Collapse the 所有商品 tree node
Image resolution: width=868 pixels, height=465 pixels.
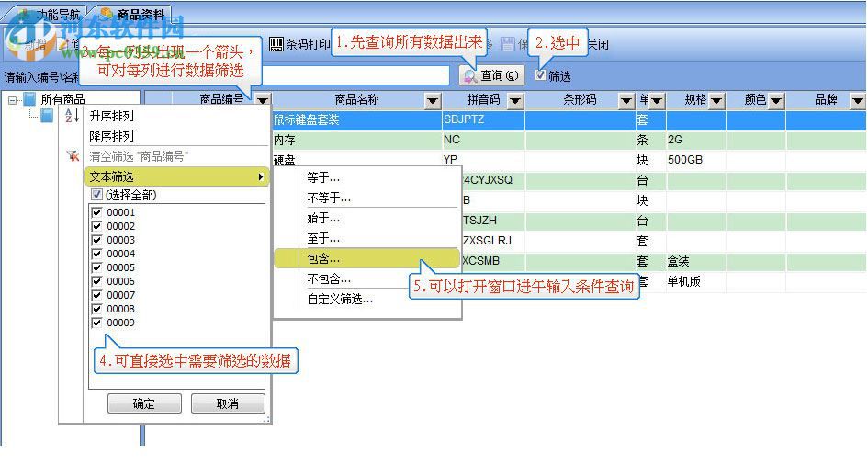pos(12,100)
